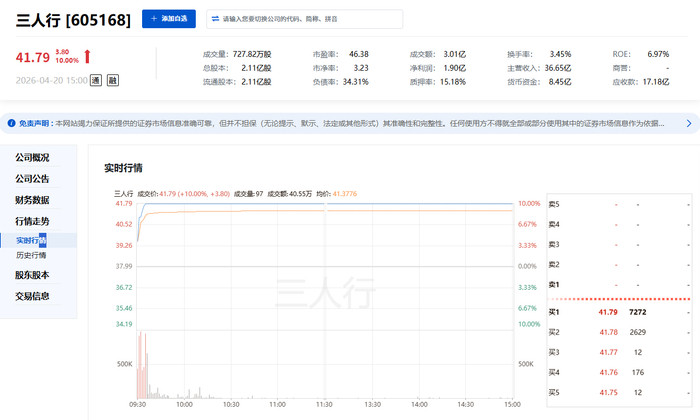Click the ROE 6.97% value
This screenshot has width=700, height=420.
(658, 54)
